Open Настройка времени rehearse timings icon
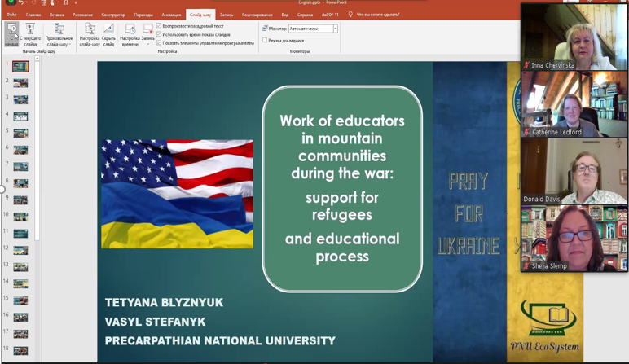The height and width of the screenshot is (364, 629). [130, 31]
